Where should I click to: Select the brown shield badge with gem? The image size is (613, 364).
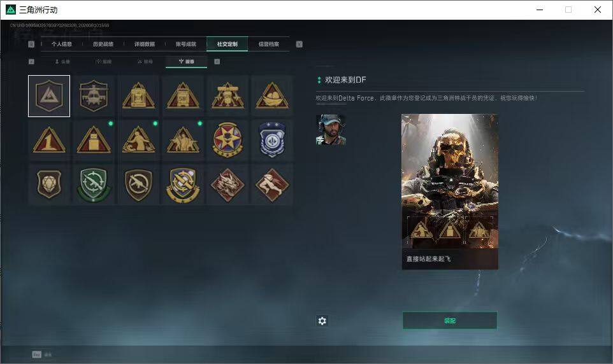[49, 185]
